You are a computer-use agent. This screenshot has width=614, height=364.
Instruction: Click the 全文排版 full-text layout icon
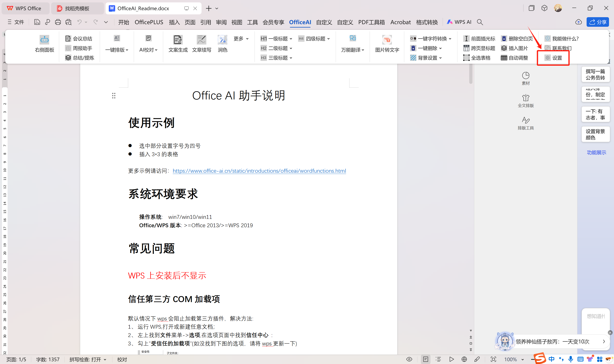click(x=526, y=101)
